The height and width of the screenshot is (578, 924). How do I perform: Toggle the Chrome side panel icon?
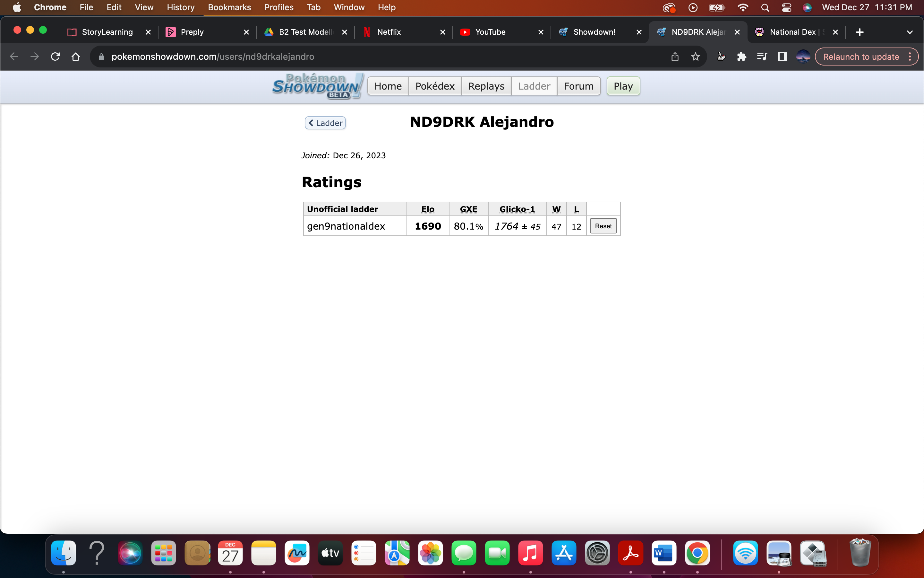(782, 57)
